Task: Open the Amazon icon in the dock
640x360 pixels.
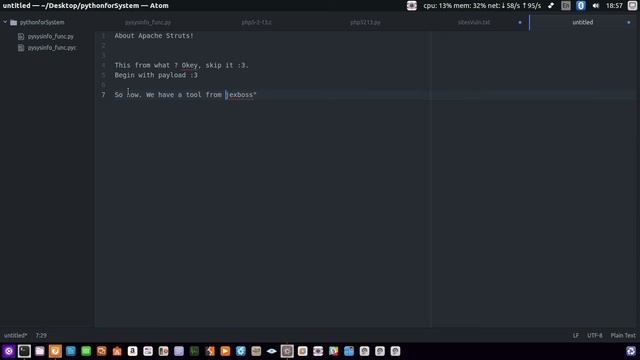Action: pyautogui.click(x=132, y=351)
